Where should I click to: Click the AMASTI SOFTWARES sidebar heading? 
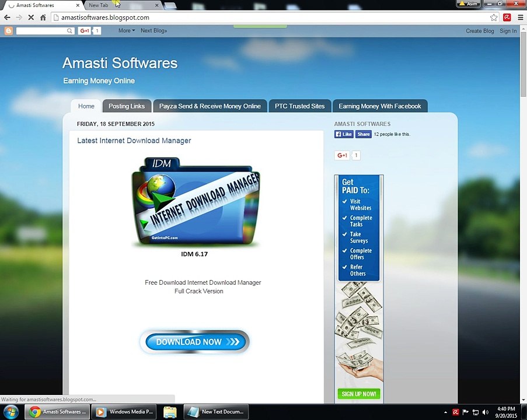(x=362, y=124)
